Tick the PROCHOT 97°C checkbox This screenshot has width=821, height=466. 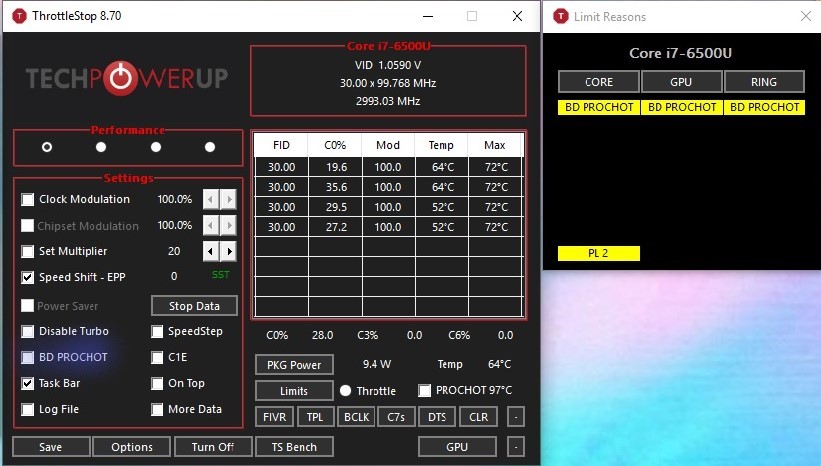click(x=425, y=391)
